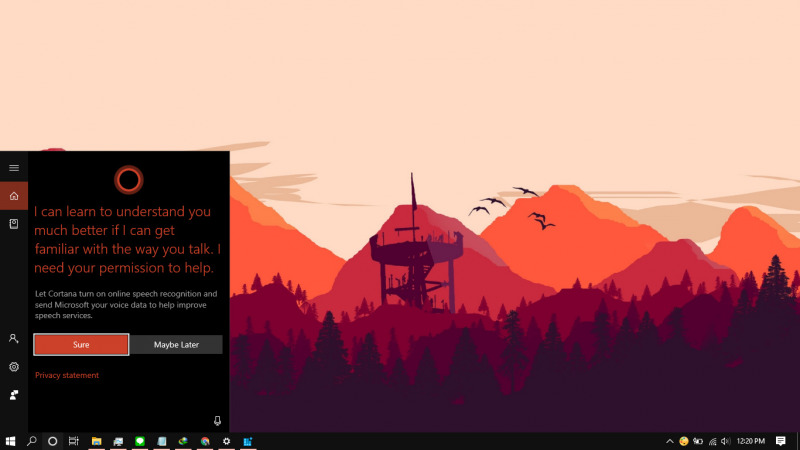800x450 pixels.
Task: Open the Cortana feedback icon
Action: pyautogui.click(x=14, y=394)
